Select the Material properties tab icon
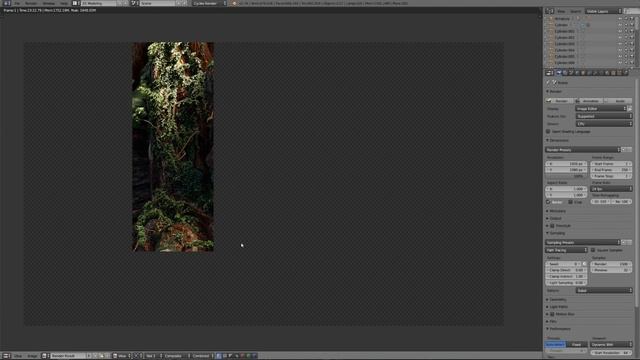Screen dimensions: 640x360 608,73
